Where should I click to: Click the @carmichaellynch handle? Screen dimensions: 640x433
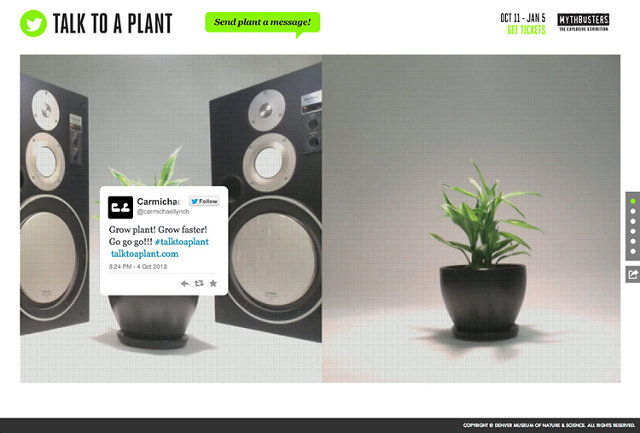tap(163, 212)
